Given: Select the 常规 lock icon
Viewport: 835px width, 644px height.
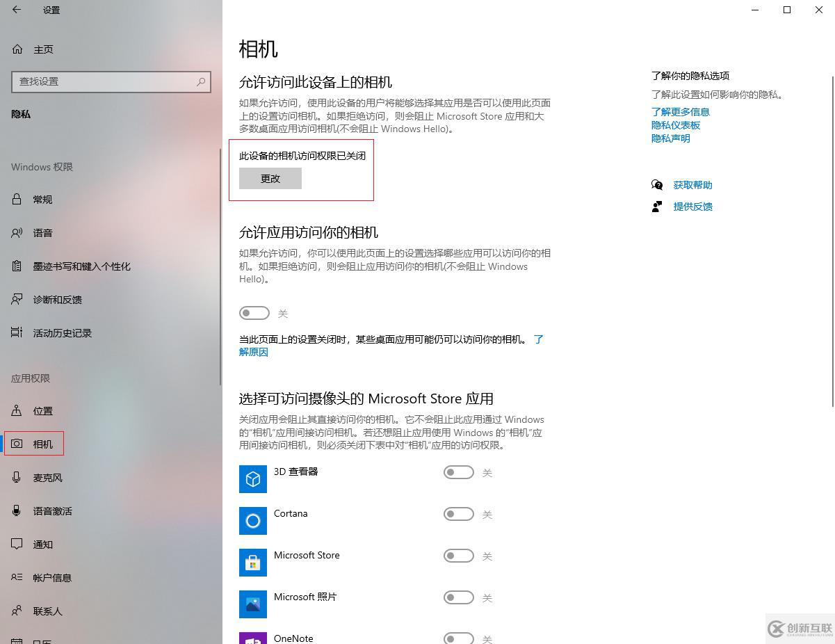Looking at the screenshot, I should pyautogui.click(x=17, y=200).
